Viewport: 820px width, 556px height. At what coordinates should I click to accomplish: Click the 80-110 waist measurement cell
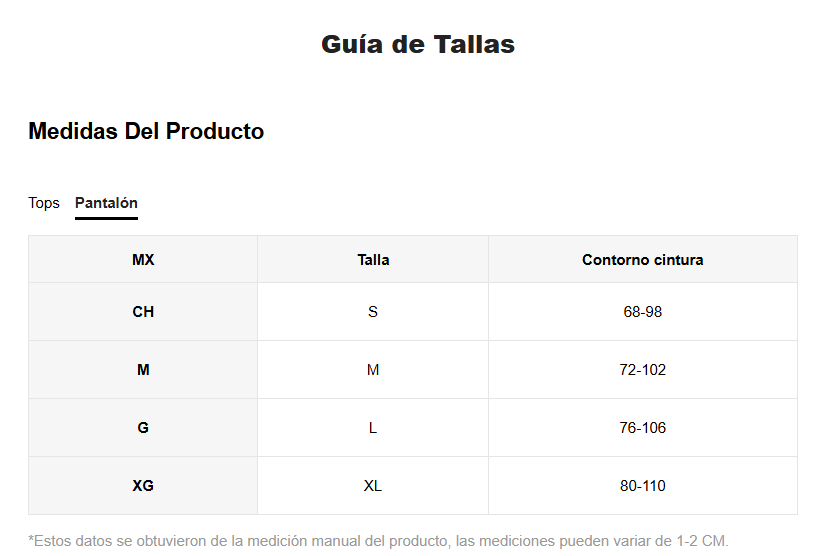[x=643, y=486]
